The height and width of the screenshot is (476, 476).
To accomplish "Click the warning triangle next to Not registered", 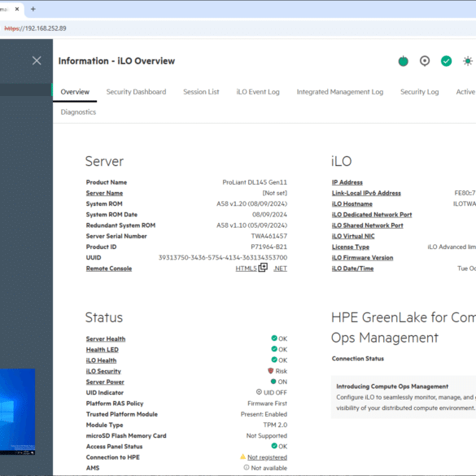I will pos(242,456).
